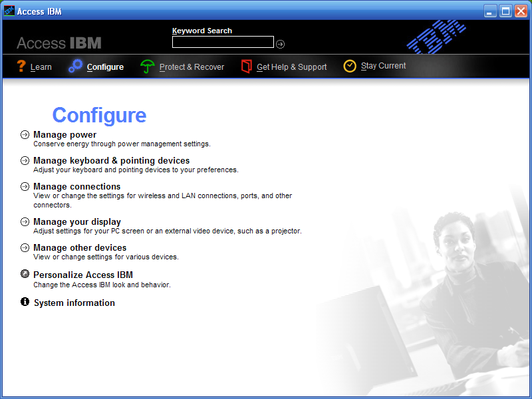Click the Personalize Access IBM bullet icon
532x399 pixels.
click(25, 274)
